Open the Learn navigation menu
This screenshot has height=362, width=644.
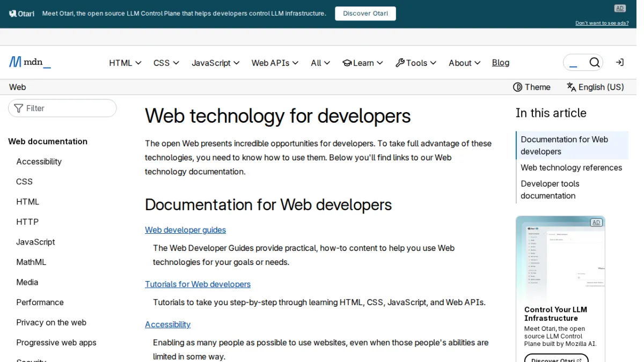pos(363,63)
